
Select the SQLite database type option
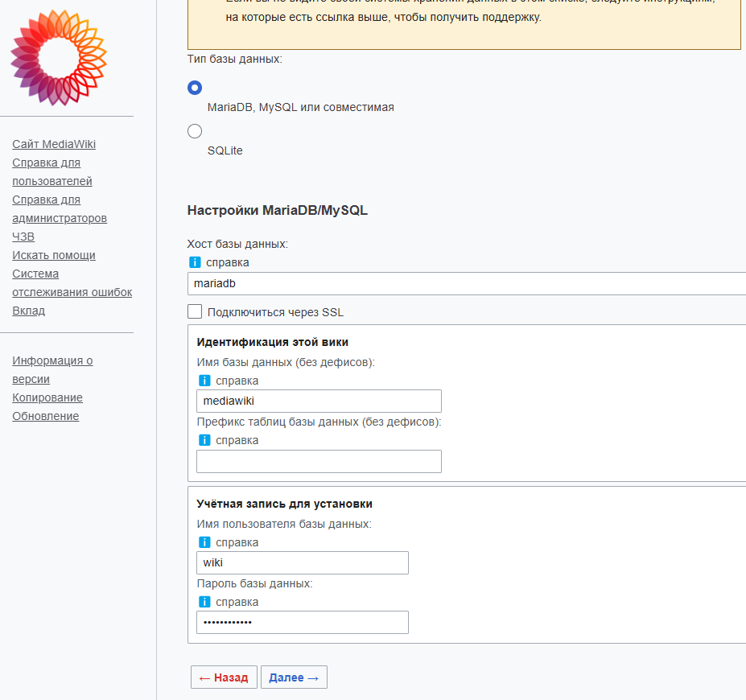(x=195, y=131)
